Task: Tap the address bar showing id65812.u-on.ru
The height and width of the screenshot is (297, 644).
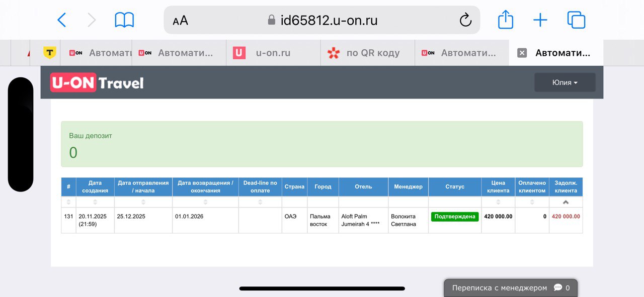Action: [322, 20]
